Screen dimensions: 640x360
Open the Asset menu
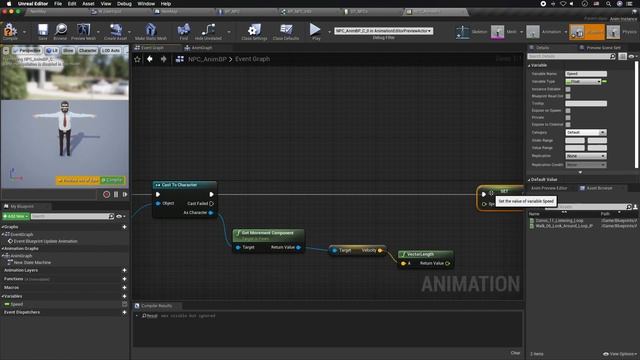(88, 4)
